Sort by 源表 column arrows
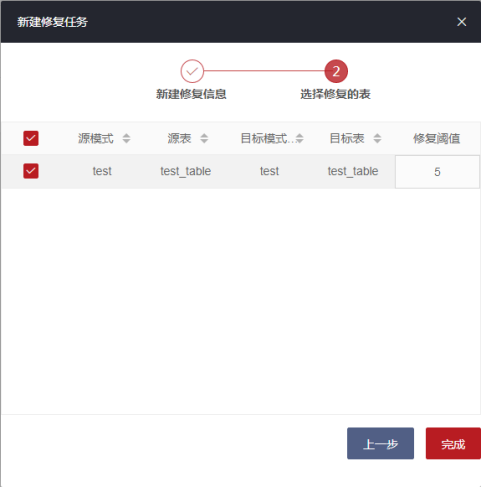Image resolution: width=482 pixels, height=487 pixels. pyautogui.click(x=204, y=138)
